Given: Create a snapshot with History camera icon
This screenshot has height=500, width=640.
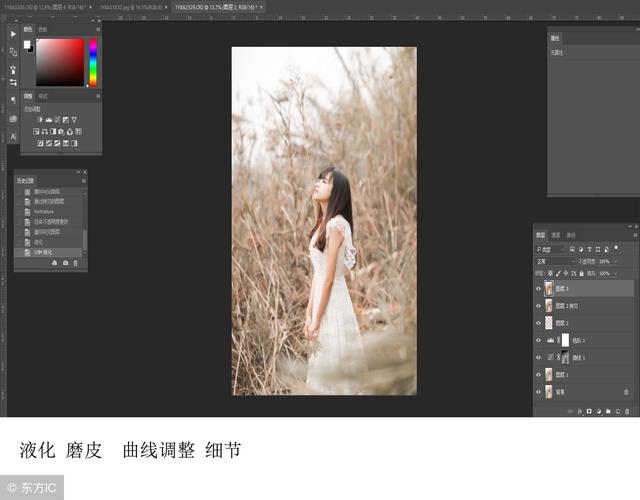Looking at the screenshot, I should pyautogui.click(x=66, y=263).
